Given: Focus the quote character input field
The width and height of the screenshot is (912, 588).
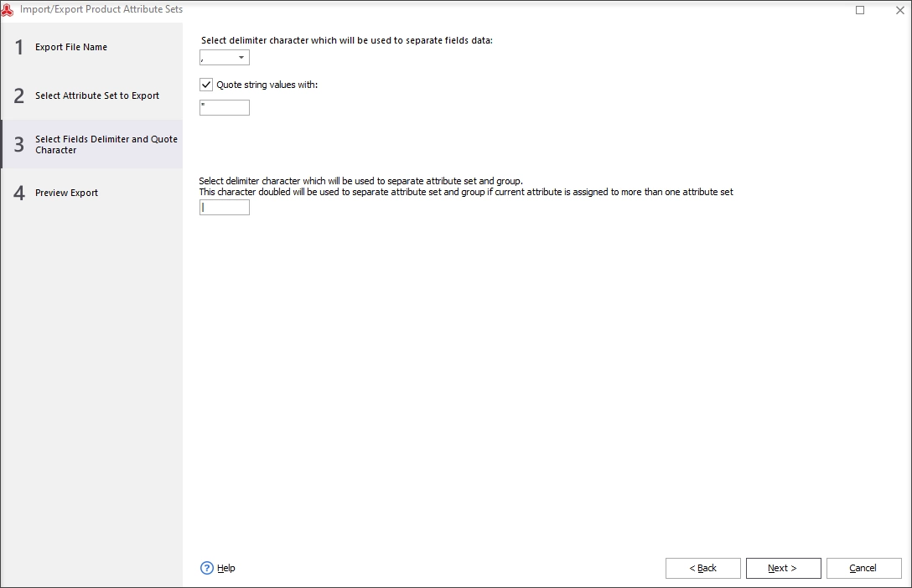Looking at the screenshot, I should click(x=225, y=107).
